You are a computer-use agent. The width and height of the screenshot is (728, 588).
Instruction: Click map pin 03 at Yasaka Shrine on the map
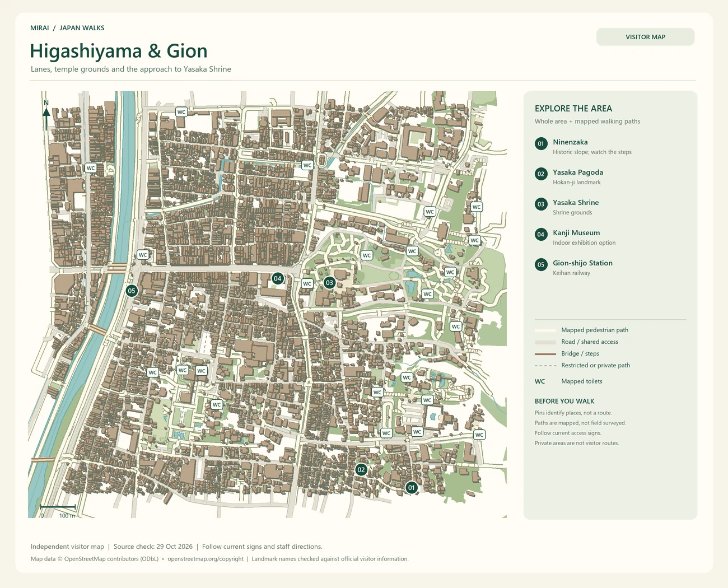pos(329,283)
